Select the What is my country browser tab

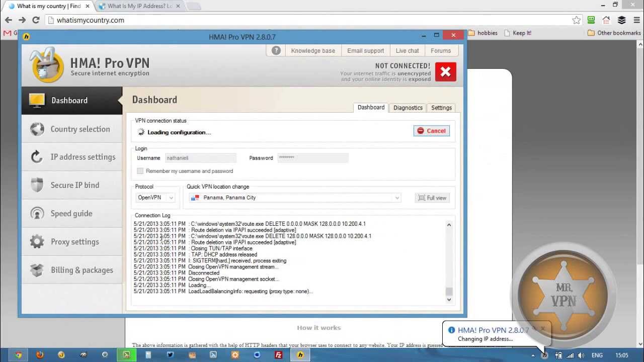click(48, 6)
